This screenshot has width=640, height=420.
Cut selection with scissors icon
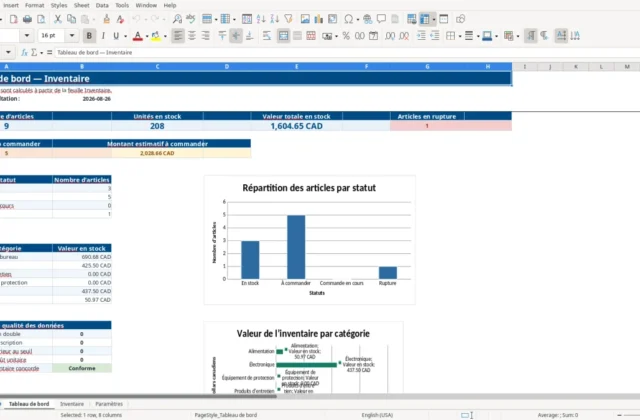pyautogui.click(x=58, y=19)
